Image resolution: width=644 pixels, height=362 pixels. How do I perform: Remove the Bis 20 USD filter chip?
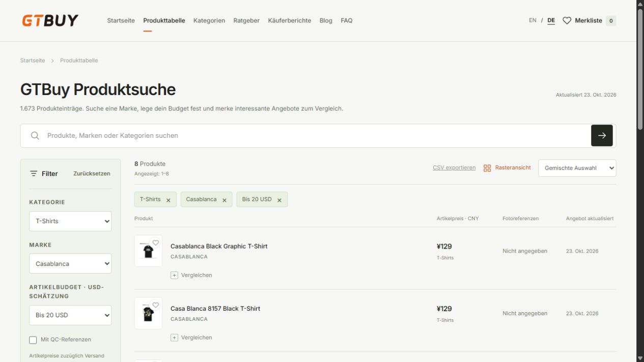(x=279, y=200)
